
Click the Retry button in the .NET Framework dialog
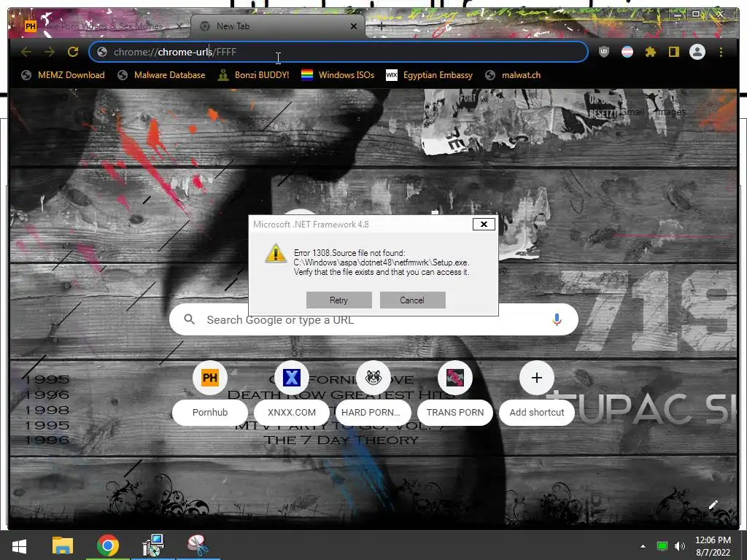tap(338, 300)
